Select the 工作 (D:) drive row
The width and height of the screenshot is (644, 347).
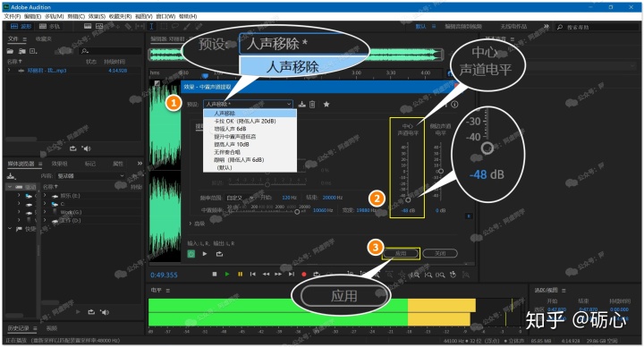[90, 221]
